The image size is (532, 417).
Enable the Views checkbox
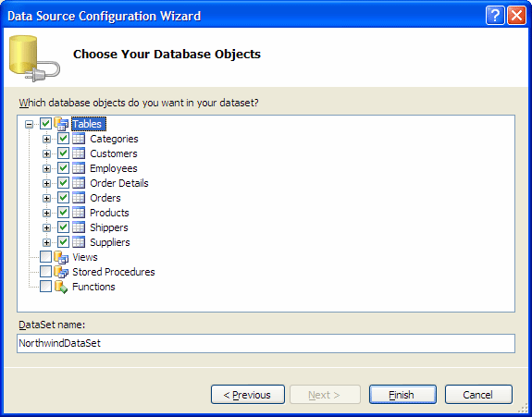pyautogui.click(x=46, y=257)
